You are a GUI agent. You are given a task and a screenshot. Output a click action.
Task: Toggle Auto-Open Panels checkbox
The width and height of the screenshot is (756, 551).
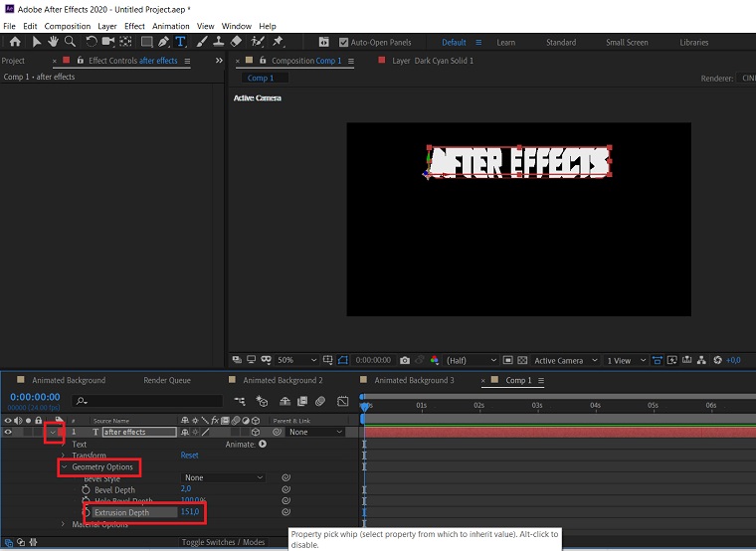344,43
